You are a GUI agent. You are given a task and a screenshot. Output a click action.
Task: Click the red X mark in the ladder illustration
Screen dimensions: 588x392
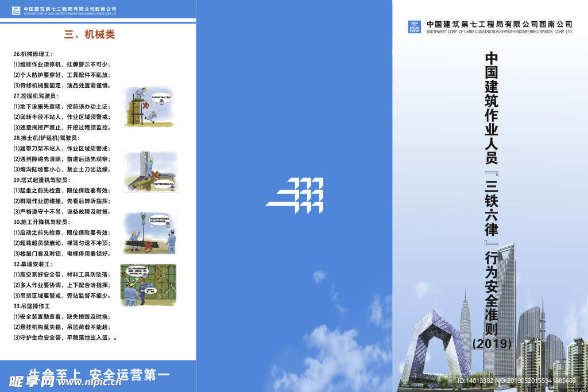[146, 105]
